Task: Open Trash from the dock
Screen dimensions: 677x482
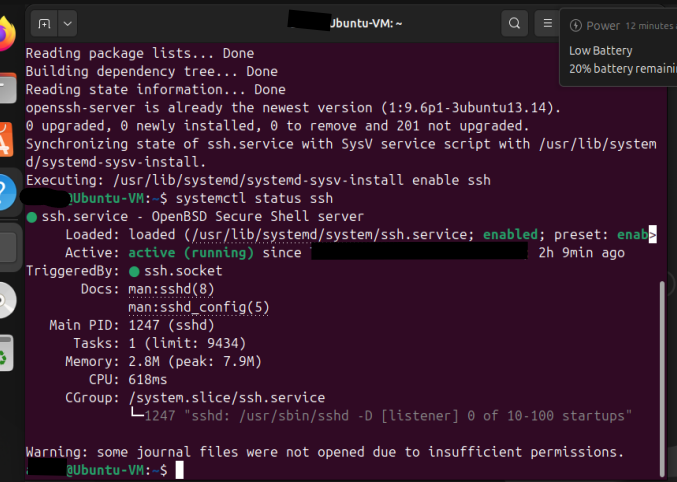Action: pyautogui.click(x=6, y=353)
